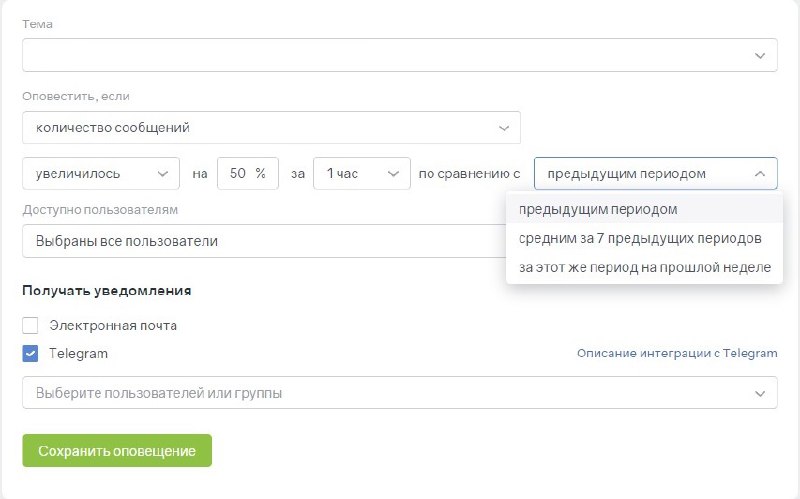Click chevron next to увеличилось
The image size is (800, 499).
(163, 174)
